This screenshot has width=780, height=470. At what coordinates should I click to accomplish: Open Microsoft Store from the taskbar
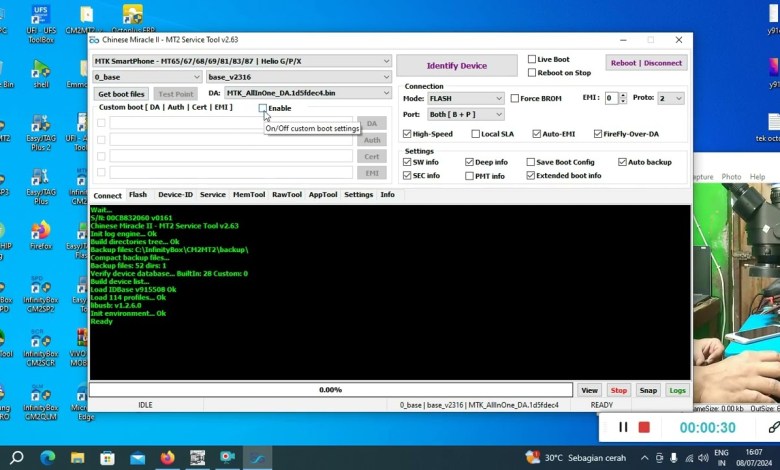tap(107, 457)
